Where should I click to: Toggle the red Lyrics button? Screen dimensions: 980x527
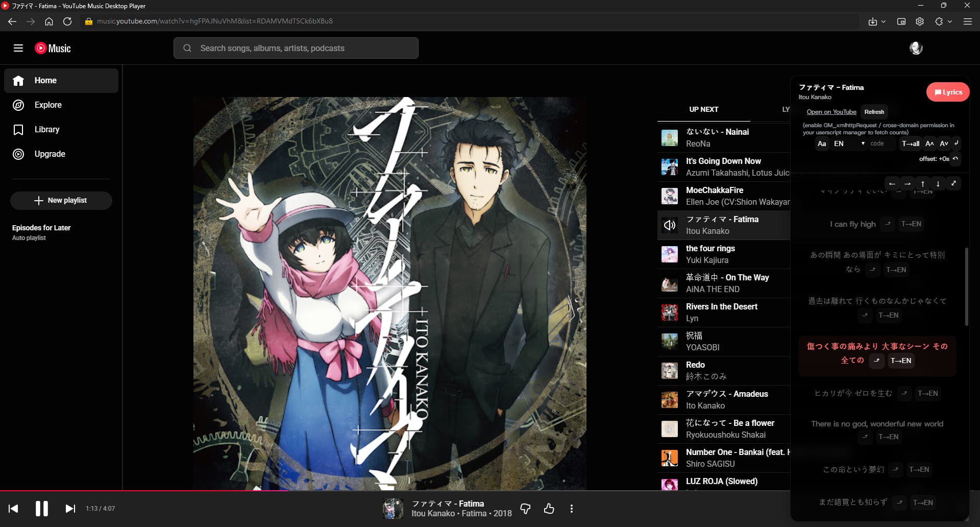(x=948, y=92)
